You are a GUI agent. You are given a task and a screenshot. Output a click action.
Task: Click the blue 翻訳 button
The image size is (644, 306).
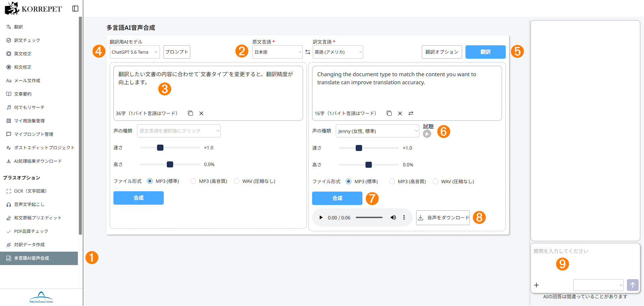pos(486,52)
